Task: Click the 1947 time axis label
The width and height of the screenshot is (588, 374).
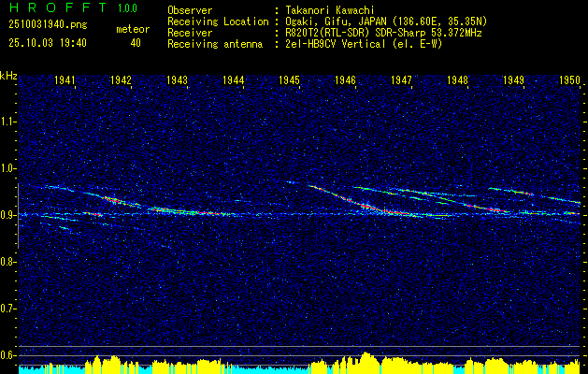Action: pyautogui.click(x=401, y=79)
